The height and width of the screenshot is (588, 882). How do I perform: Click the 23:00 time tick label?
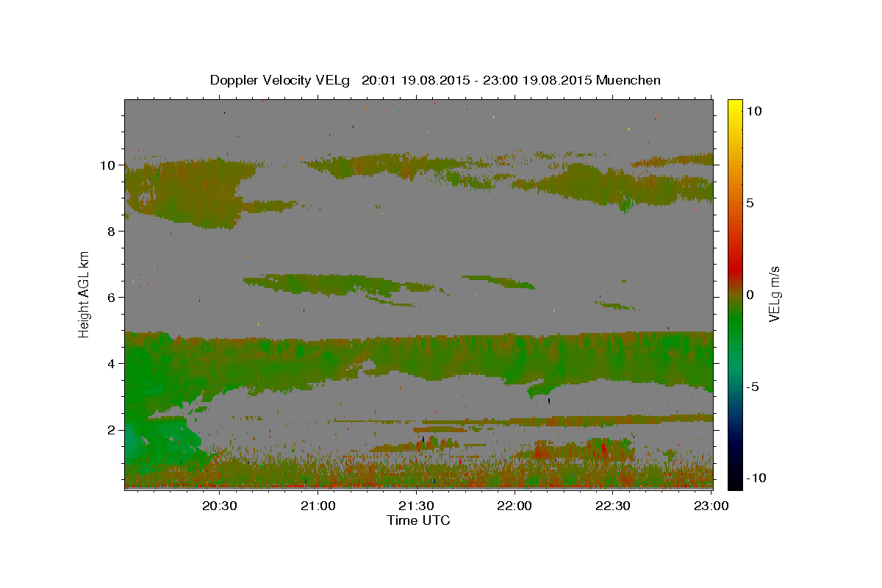pos(711,506)
